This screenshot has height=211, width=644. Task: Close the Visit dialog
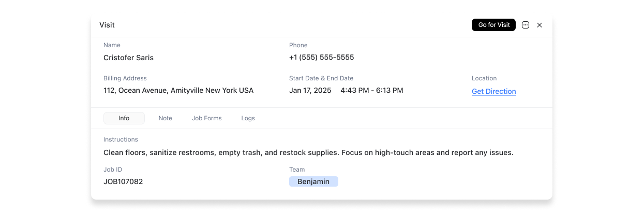540,25
